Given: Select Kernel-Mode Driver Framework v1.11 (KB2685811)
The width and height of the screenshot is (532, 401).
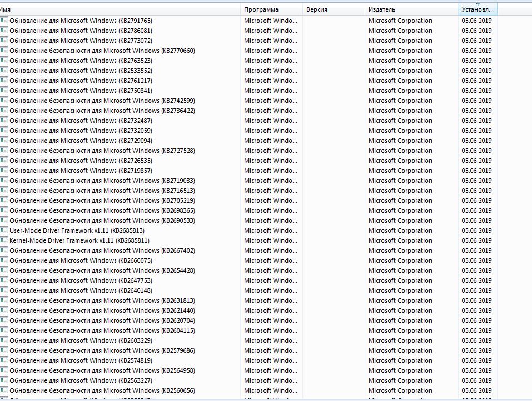Looking at the screenshot, I should 79,240.
